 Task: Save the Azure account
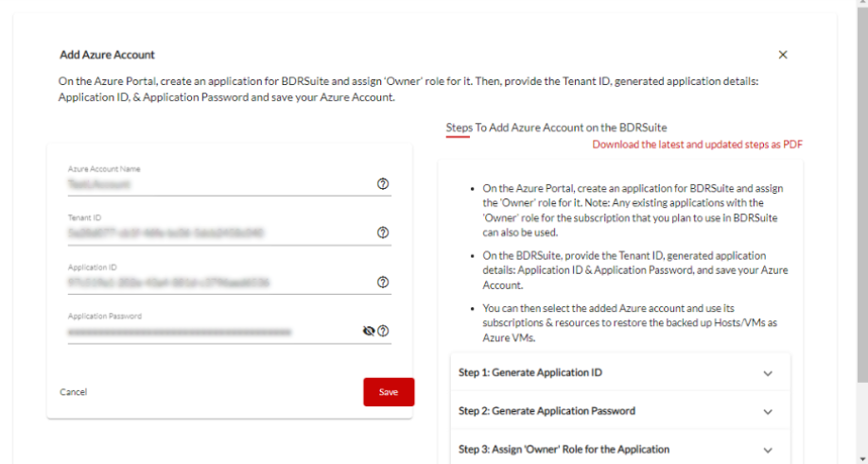389,392
